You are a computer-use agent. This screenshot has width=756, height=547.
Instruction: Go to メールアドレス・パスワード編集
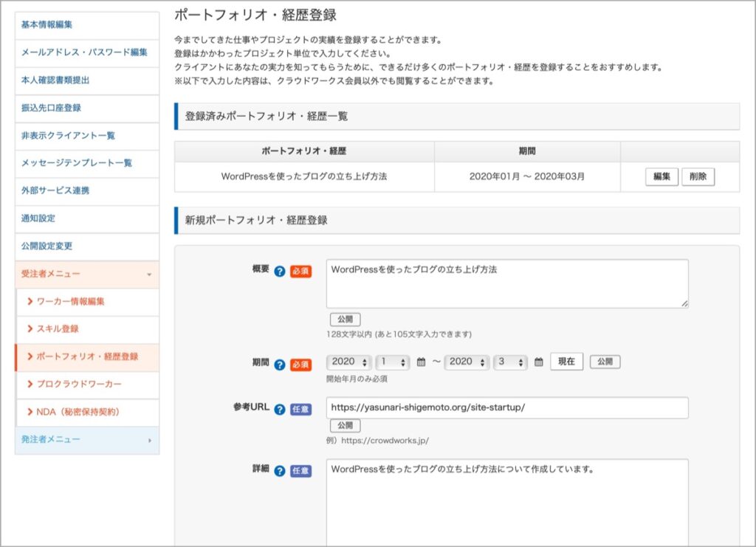[87, 52]
